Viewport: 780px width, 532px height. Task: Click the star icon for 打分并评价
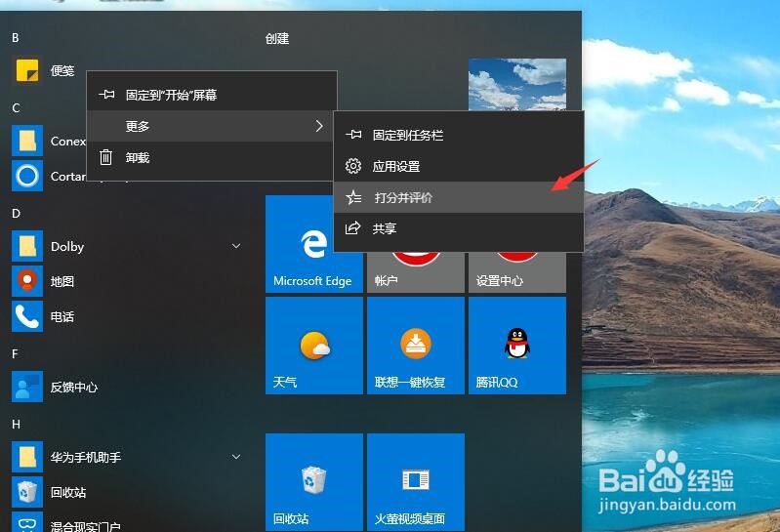[x=353, y=197]
